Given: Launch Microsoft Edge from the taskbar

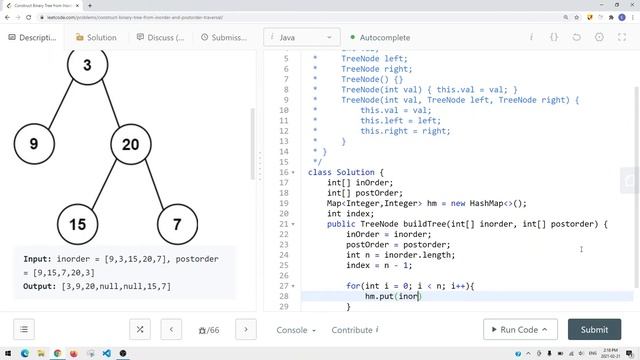Looking at the screenshot, I should point(25,353).
